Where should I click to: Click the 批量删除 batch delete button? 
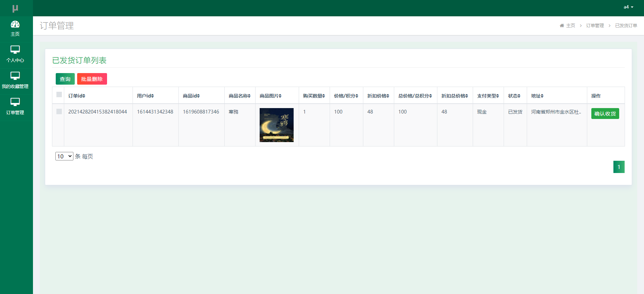click(x=92, y=79)
